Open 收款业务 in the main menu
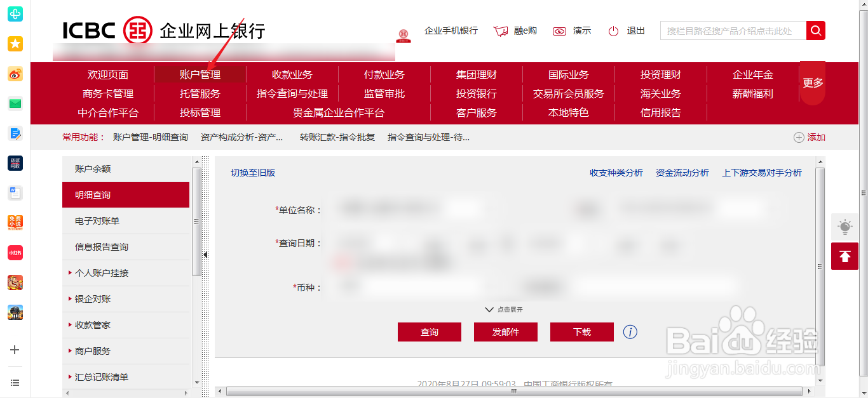The image size is (868, 398). pos(292,74)
